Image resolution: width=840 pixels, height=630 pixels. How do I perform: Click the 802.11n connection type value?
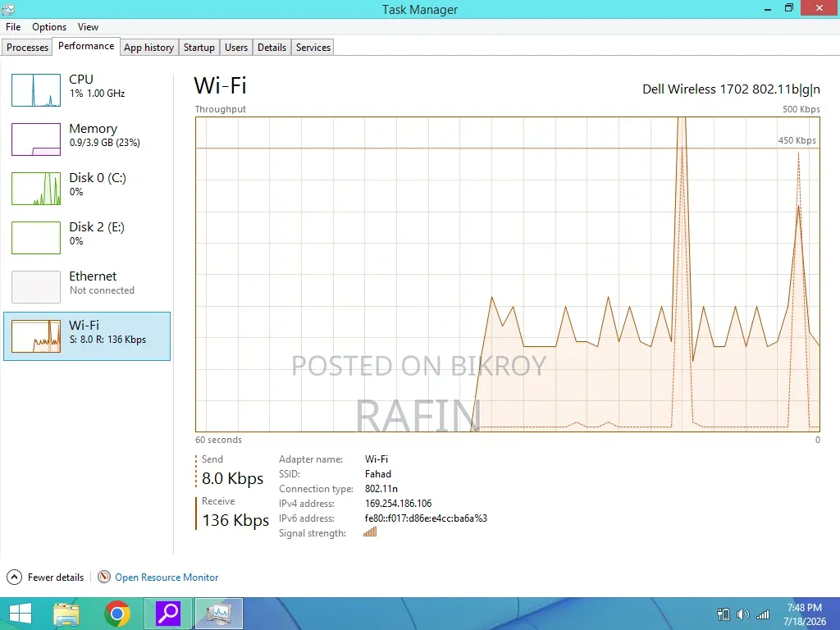381,489
